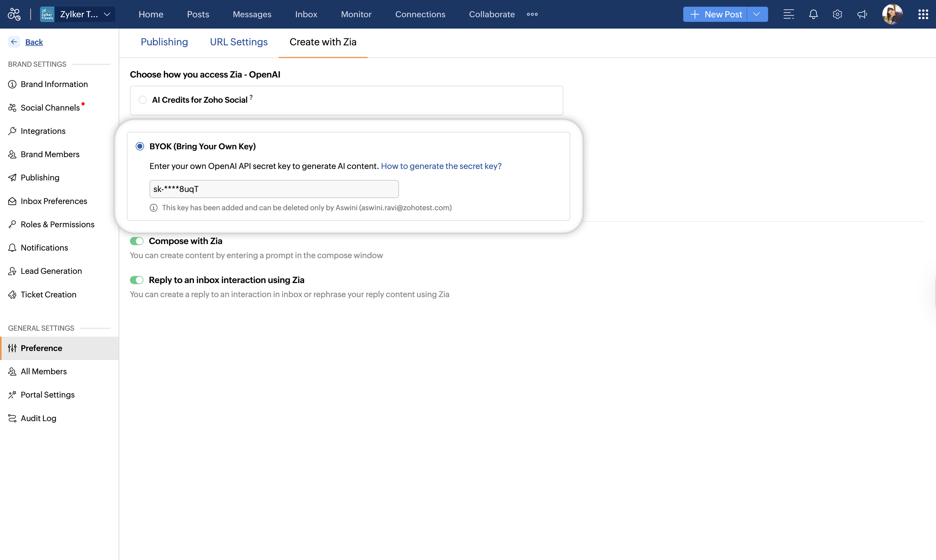Switch to the URL Settings tab
This screenshot has height=560, width=936.
(239, 42)
